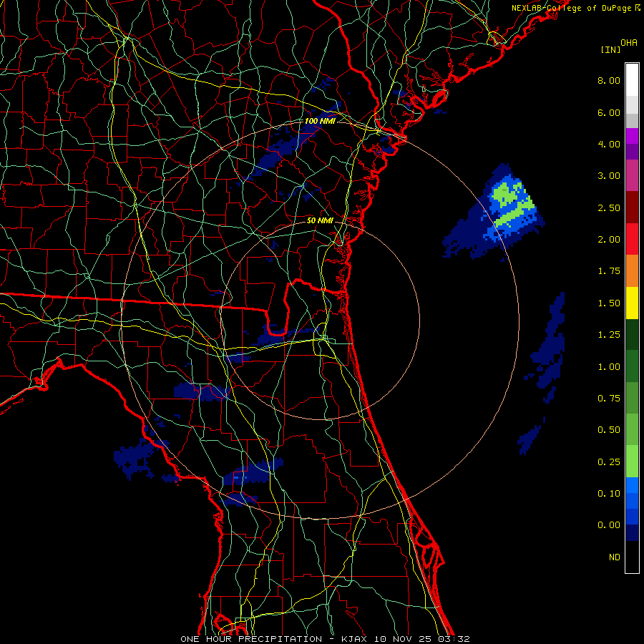
Task: Click the ONE HOUR PRECIPITATION caption text
Action: pyautogui.click(x=251, y=639)
